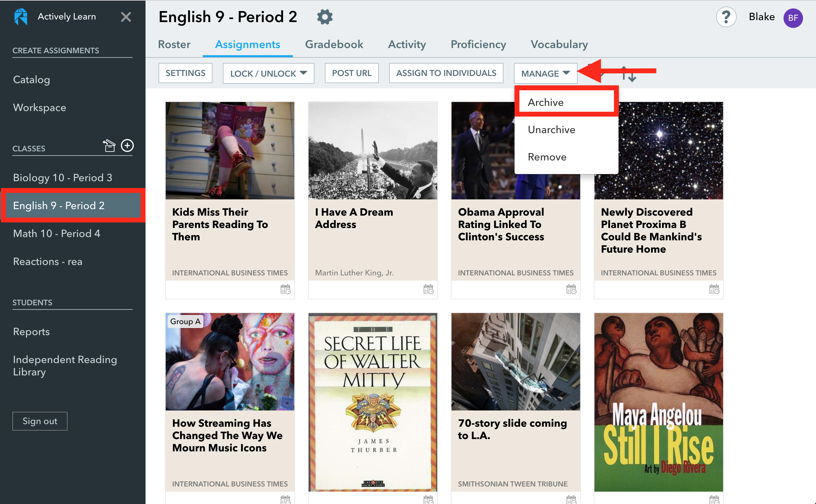Open calendar icon on Still I Rise card

(714, 499)
